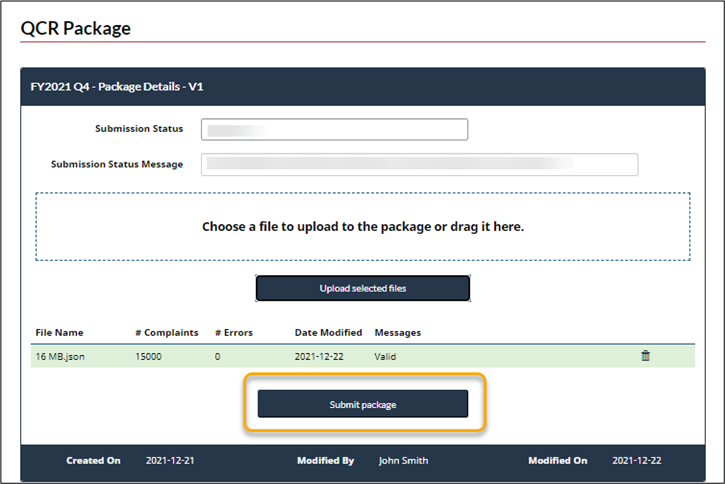The image size is (725, 484).
Task: Click the Submission Status label
Action: coord(139,129)
